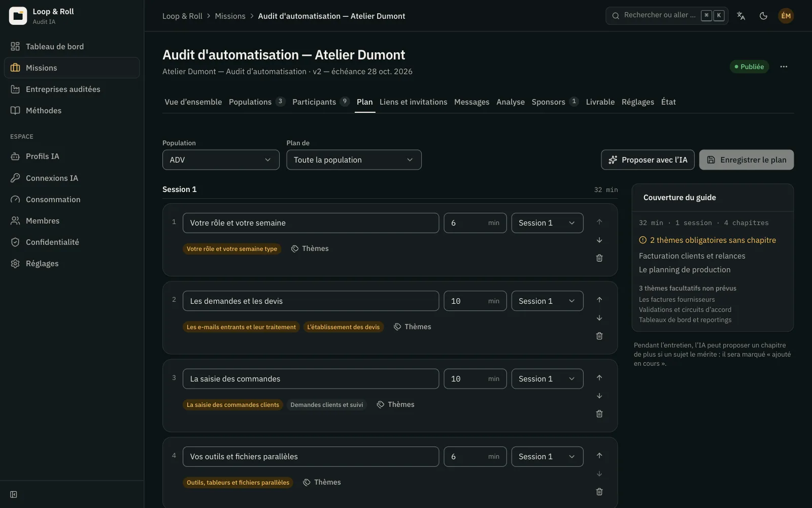
Task: Open the Population dropdown showing ADV
Action: tap(221, 160)
